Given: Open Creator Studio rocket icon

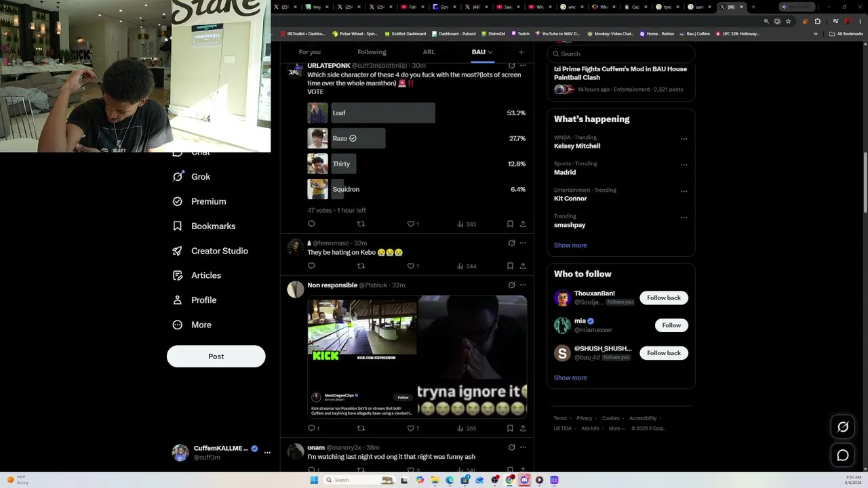Looking at the screenshot, I should [x=178, y=251].
